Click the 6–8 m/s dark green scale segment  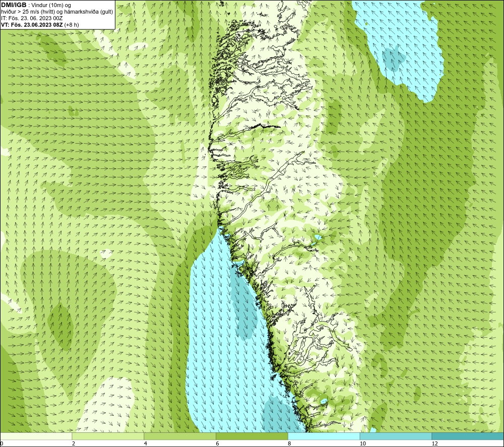(x=252, y=436)
